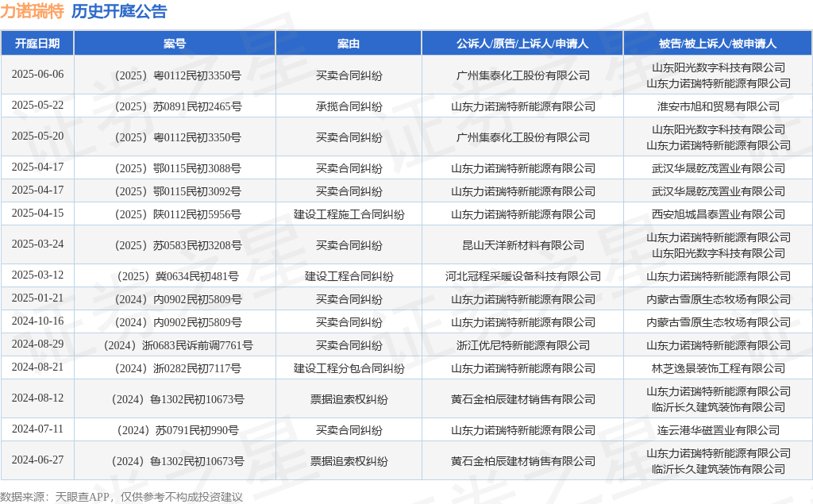
Task: Select case number （2025）鄂0115民初3092号
Action: pyautogui.click(x=175, y=191)
